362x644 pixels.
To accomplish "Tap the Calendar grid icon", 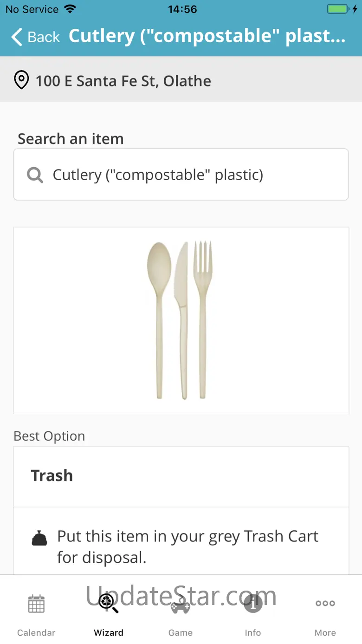I will (x=36, y=604).
